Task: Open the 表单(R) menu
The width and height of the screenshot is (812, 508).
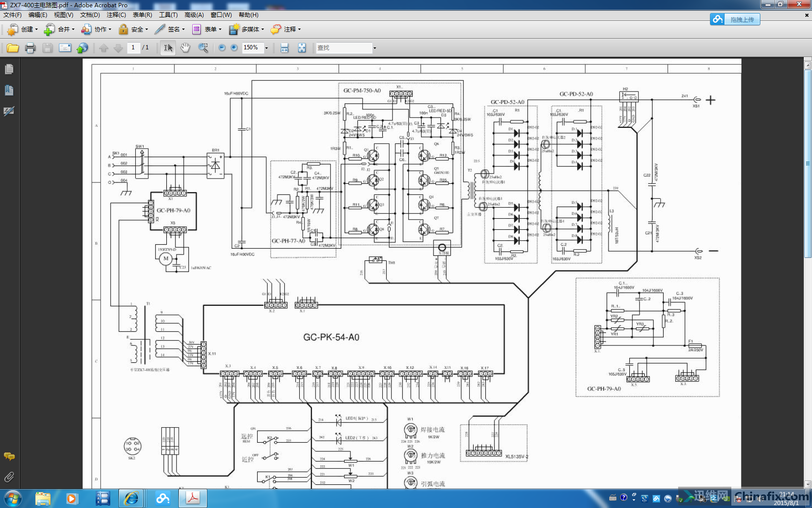Action: pos(142,15)
